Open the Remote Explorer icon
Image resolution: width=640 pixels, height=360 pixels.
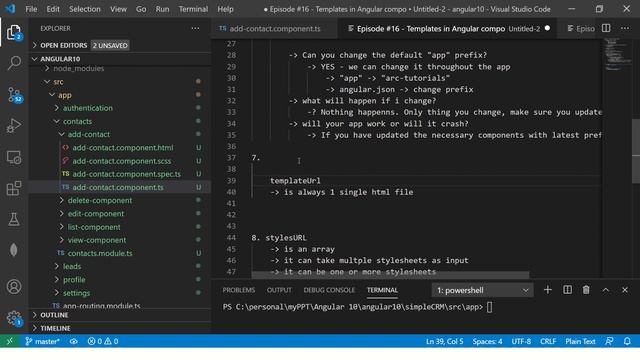pos(14,158)
